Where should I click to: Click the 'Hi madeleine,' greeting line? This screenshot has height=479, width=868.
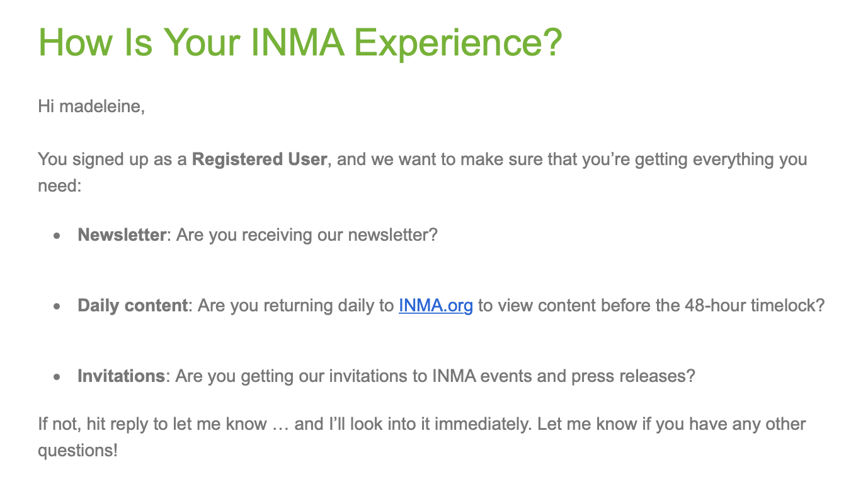click(91, 106)
